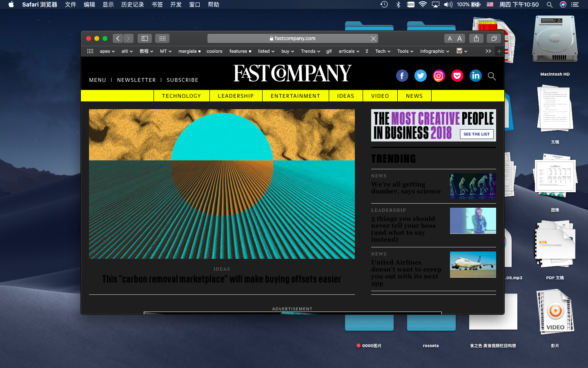Expand the MT bookmarks folder
The image size is (588, 368).
pos(166,51)
